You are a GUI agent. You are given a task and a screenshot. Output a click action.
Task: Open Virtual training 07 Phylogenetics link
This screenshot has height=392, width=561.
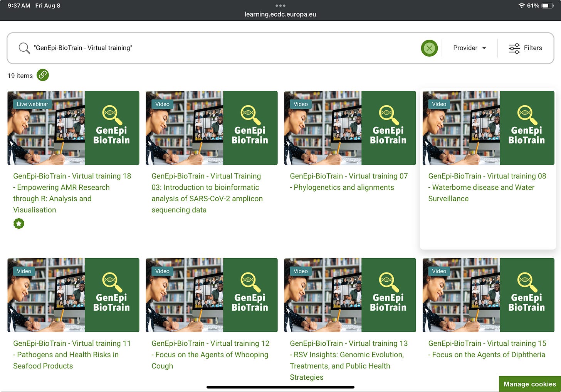349,182
